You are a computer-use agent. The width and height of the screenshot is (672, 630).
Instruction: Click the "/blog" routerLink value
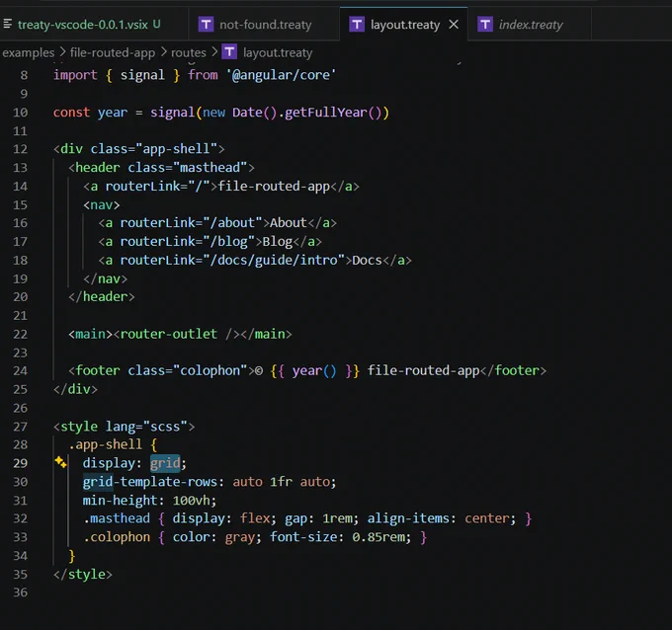click(x=228, y=242)
